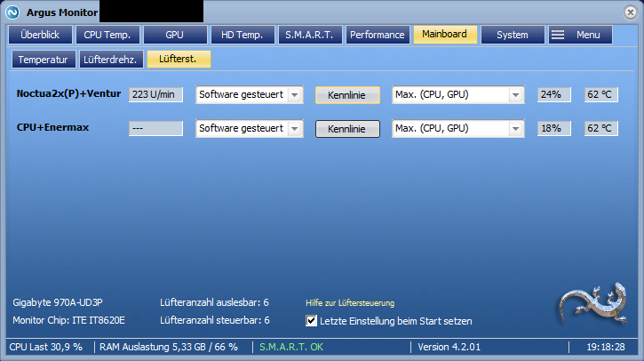Switch to the Überblick tab
The width and height of the screenshot is (644, 361).
(40, 35)
